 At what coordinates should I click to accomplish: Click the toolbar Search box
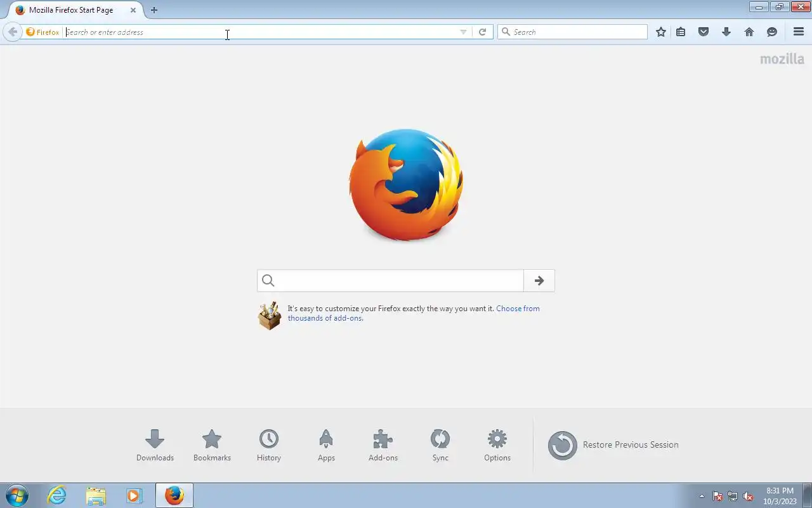point(572,32)
